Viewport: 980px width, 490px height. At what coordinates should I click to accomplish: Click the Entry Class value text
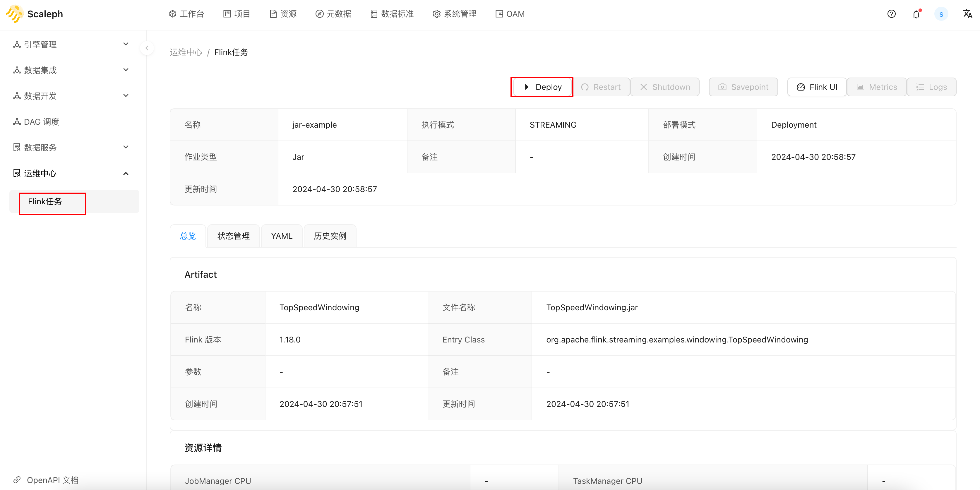click(x=677, y=339)
